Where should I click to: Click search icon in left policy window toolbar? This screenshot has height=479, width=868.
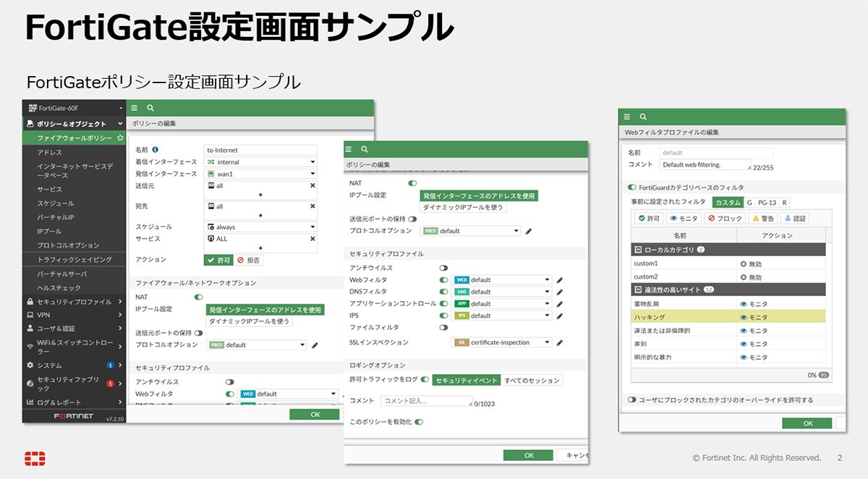(150, 107)
